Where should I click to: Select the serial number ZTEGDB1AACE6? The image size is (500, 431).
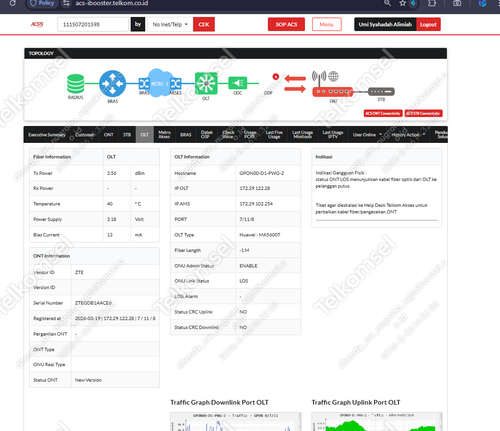tap(93, 303)
